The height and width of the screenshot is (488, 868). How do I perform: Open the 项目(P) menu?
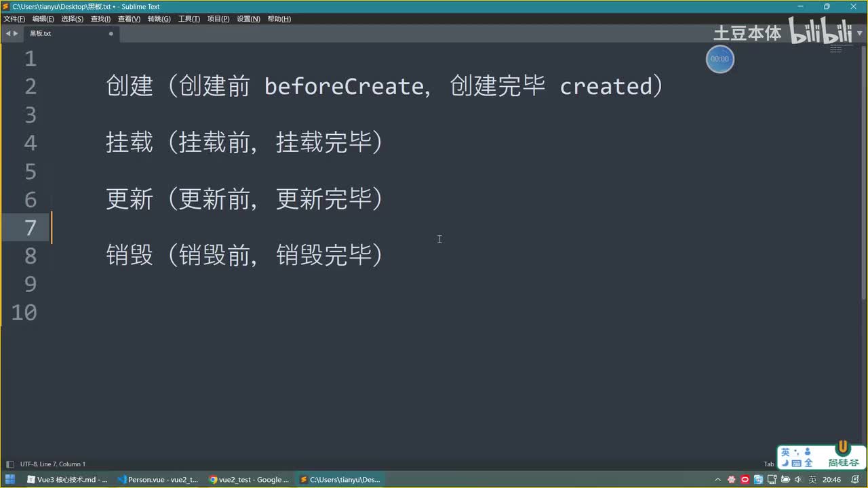218,19
